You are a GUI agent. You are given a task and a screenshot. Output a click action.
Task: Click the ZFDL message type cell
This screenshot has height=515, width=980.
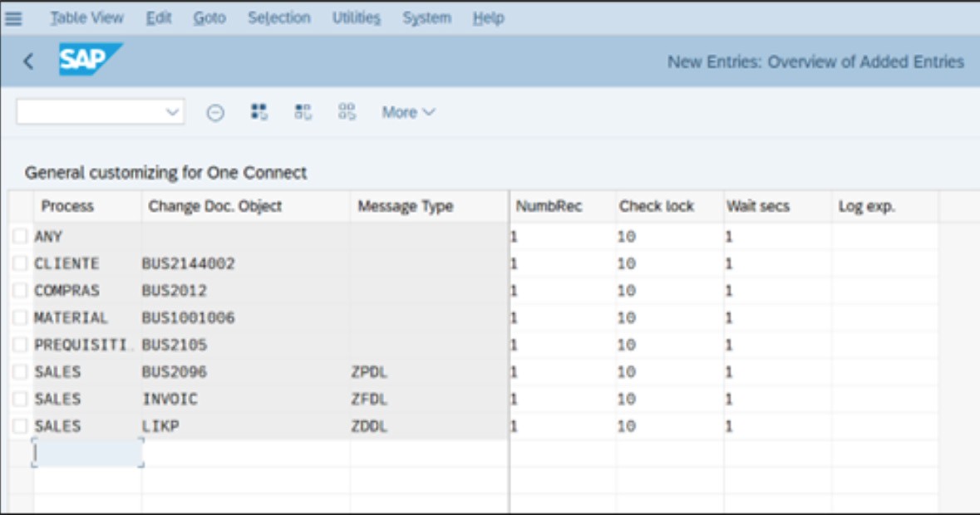coord(430,399)
